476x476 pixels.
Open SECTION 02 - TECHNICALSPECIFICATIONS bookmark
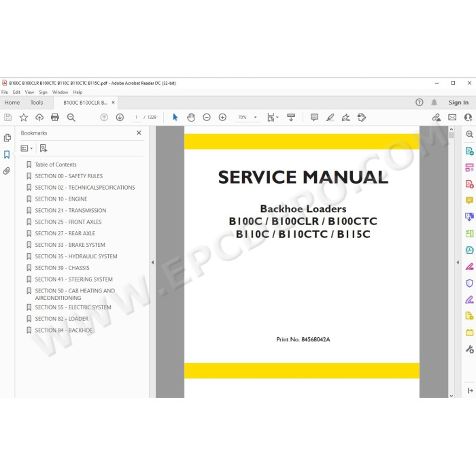click(x=85, y=188)
